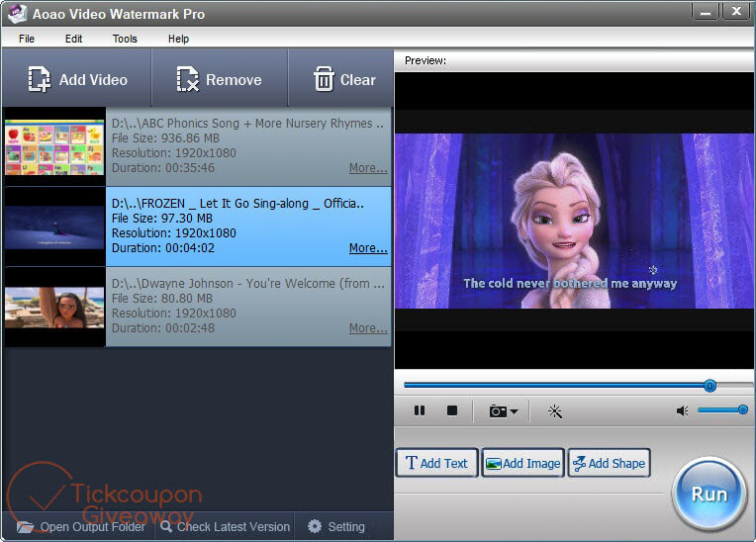Image resolution: width=756 pixels, height=542 pixels.
Task: Minimize the Aoao Video Watermark Pro window
Action: click(706, 11)
